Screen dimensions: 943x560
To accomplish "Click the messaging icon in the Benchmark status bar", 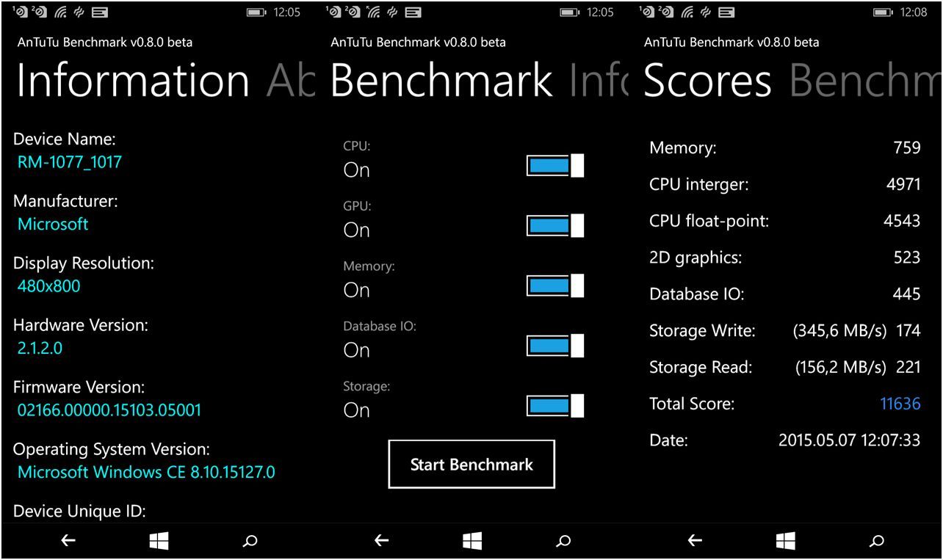I will point(412,12).
